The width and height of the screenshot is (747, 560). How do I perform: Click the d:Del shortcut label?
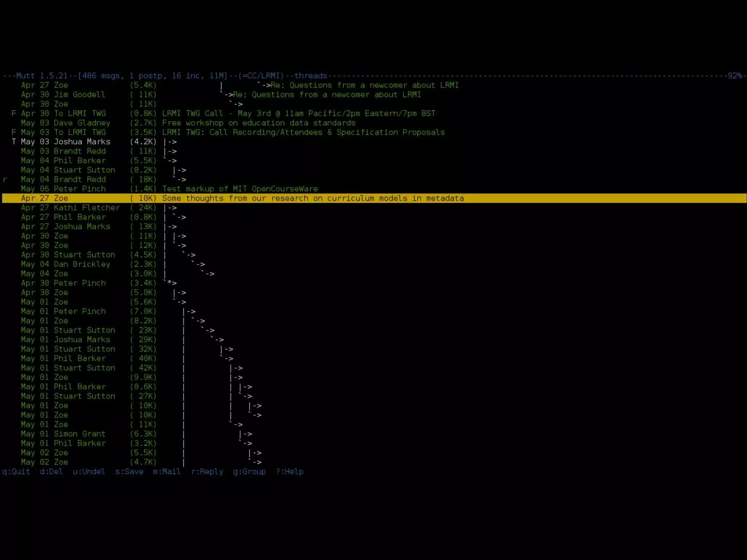click(x=51, y=471)
